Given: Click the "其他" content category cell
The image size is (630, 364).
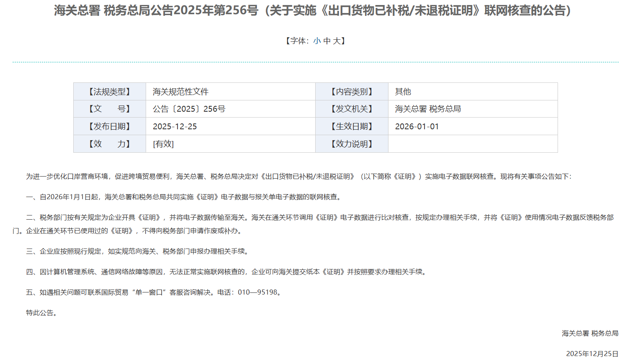Looking at the screenshot, I should [x=403, y=91].
